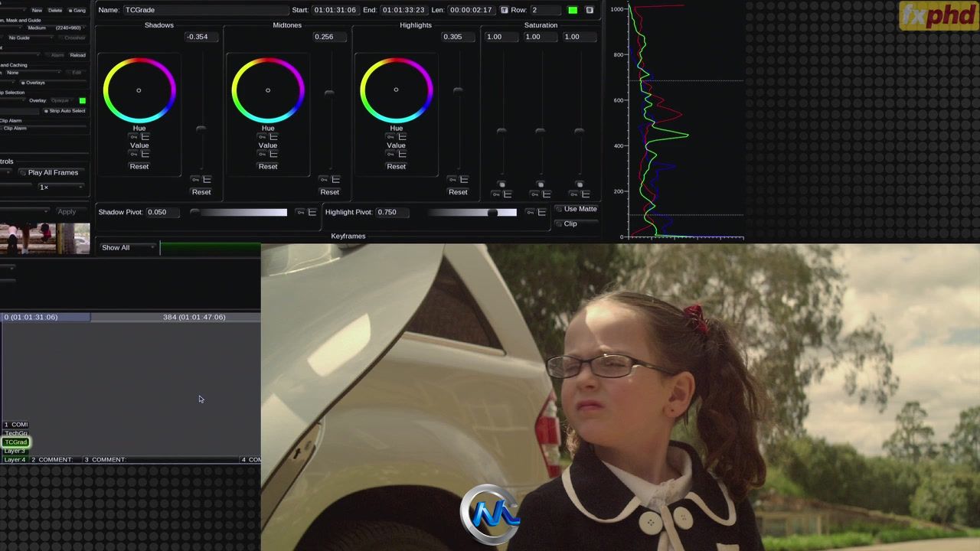Toggle the second Saturation channel lock button
The height and width of the screenshot is (551, 980).
541,184
